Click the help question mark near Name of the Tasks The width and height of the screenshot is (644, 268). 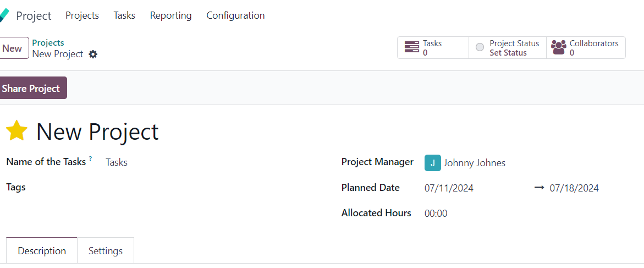(90, 158)
